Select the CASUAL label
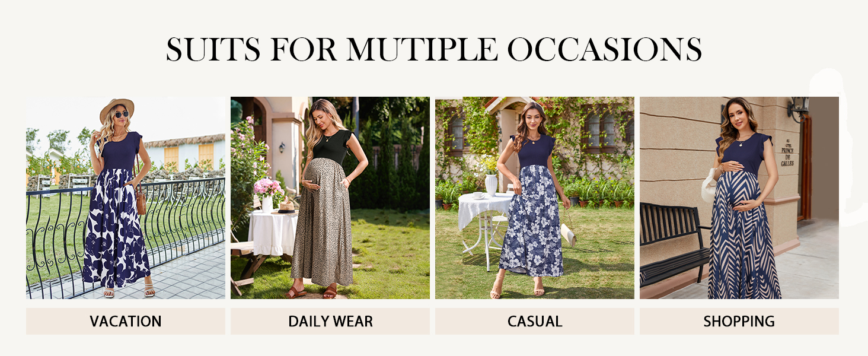The image size is (868, 356). click(535, 321)
